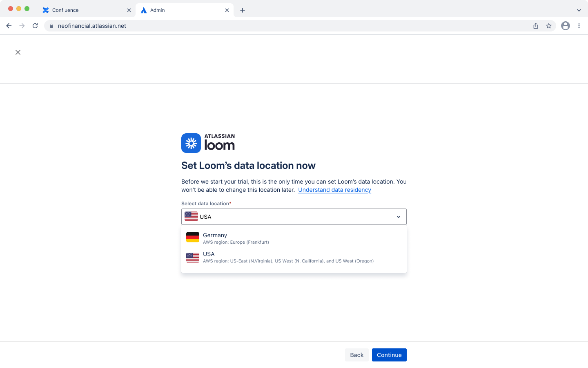Expand the tab search chevron

pos(579,10)
